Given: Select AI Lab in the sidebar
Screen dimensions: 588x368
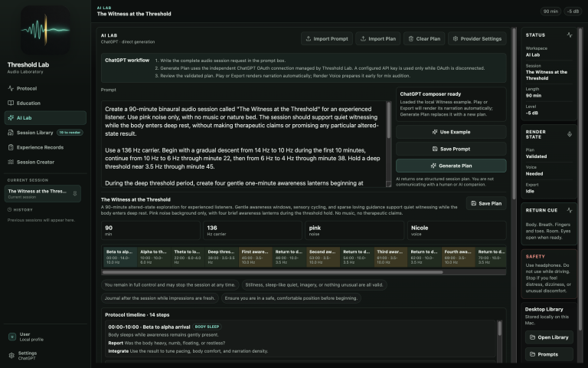Looking at the screenshot, I should click(x=45, y=118).
